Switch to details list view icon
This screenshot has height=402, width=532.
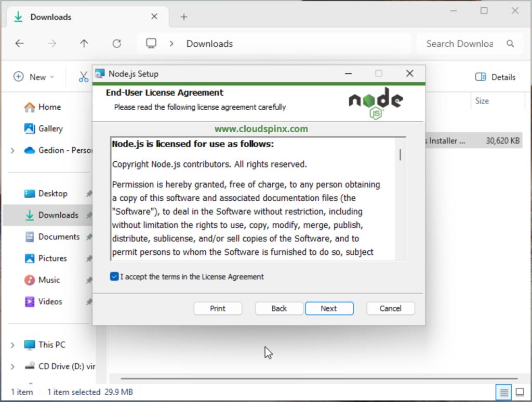(503, 392)
